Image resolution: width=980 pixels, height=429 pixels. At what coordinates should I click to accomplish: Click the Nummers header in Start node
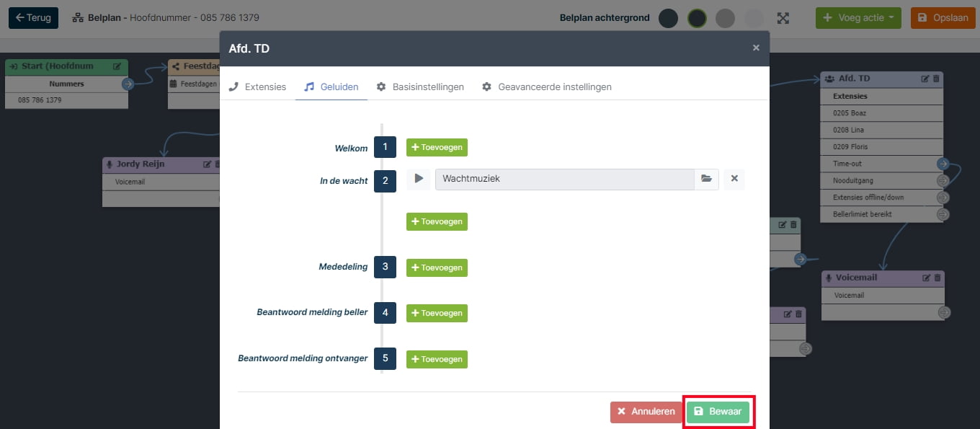pyautogui.click(x=66, y=84)
